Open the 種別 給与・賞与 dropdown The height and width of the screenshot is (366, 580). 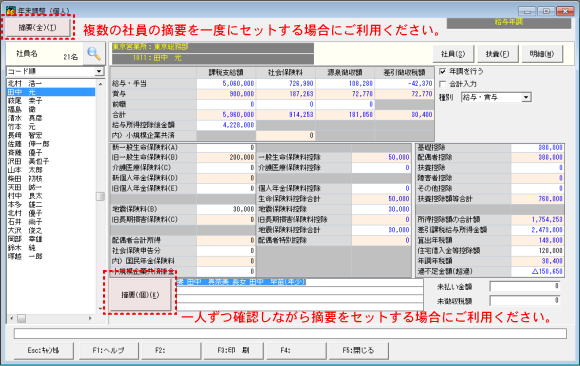click(x=526, y=98)
